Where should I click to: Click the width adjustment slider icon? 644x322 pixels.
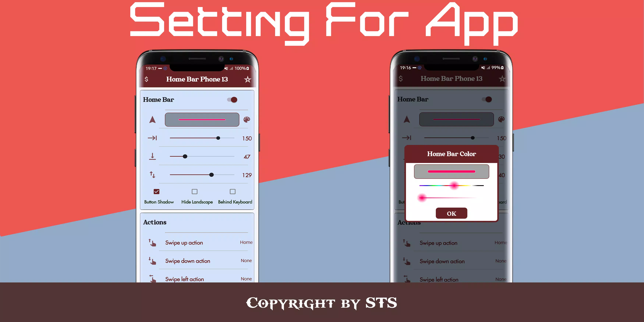[x=152, y=138]
